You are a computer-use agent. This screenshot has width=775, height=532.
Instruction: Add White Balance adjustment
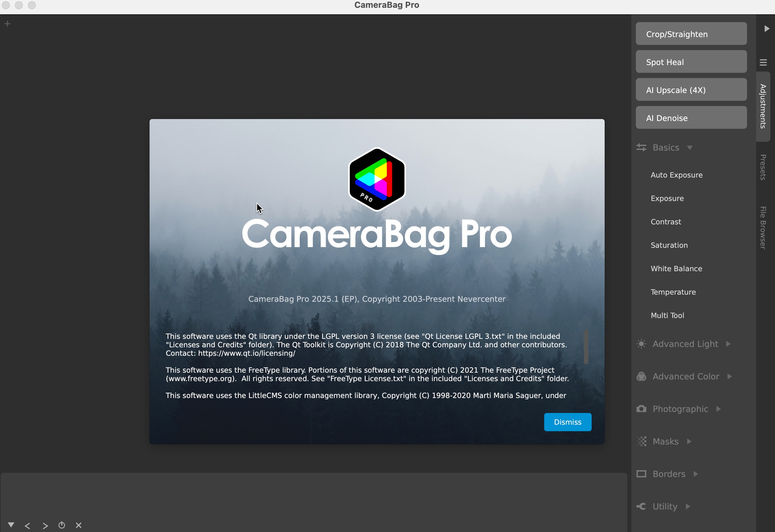point(676,269)
